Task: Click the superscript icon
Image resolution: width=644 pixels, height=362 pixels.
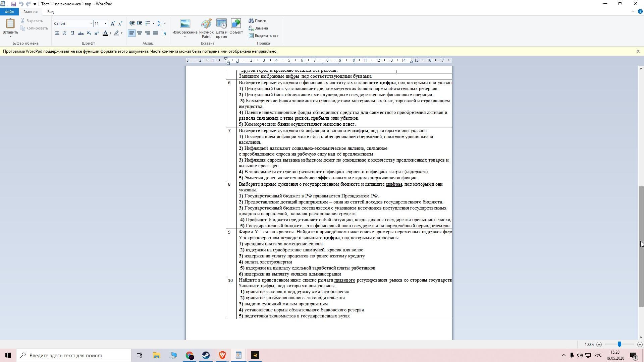Action: click(97, 33)
